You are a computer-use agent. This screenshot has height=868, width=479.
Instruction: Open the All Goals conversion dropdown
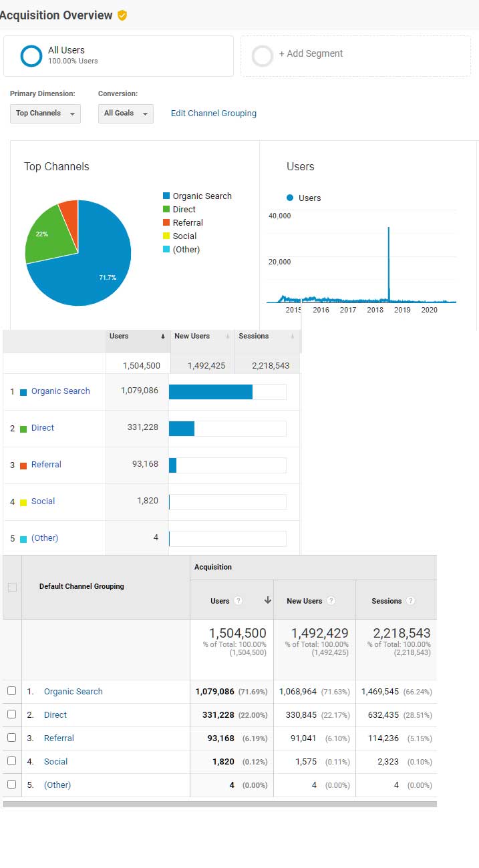pyautogui.click(x=126, y=114)
